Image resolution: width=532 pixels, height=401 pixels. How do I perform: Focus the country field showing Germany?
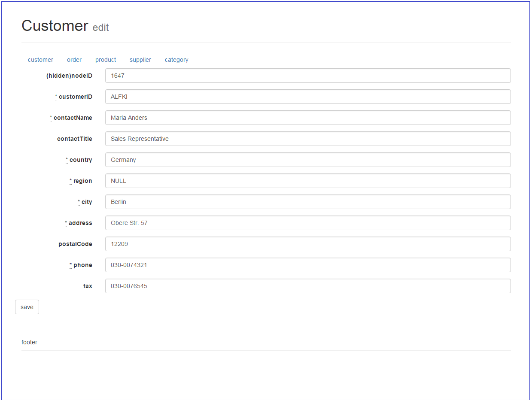pos(308,160)
